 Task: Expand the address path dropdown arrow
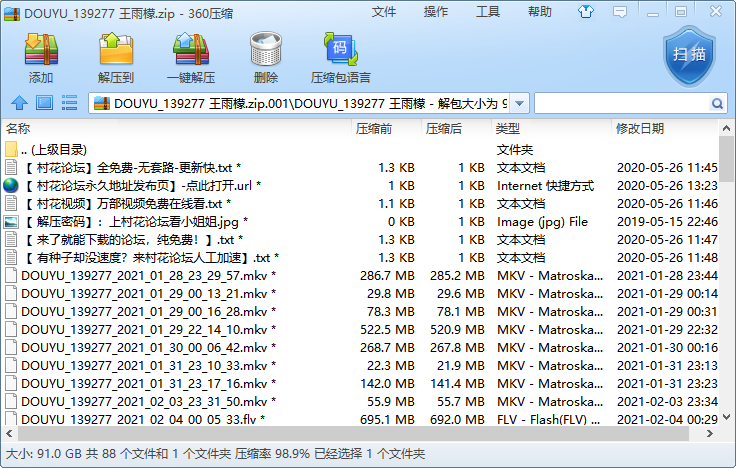pos(521,103)
